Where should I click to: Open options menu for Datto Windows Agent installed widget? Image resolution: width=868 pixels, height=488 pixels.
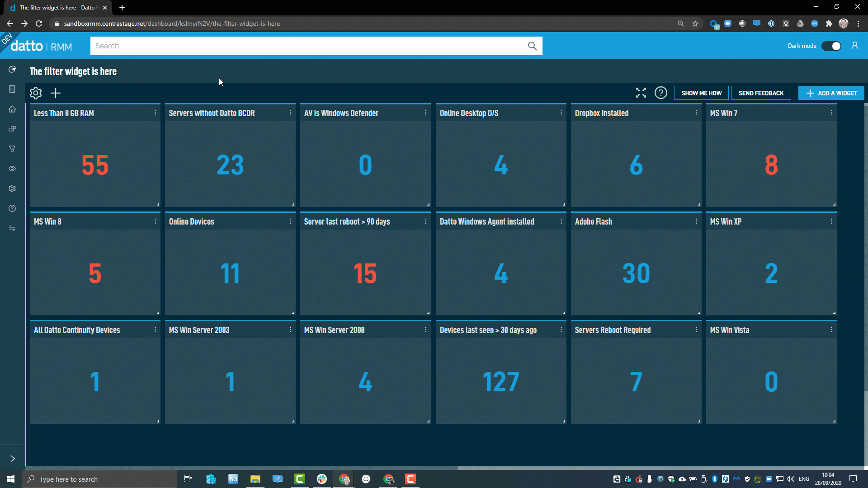click(x=561, y=221)
